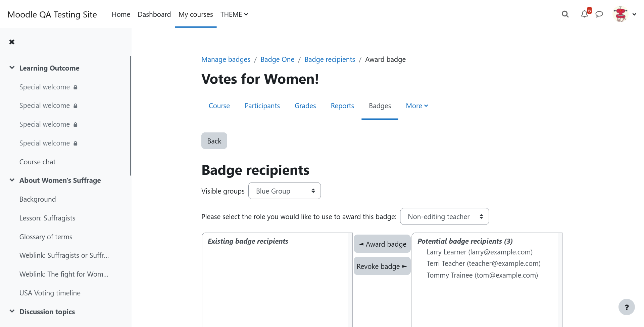
Task: Click the user avatar picture
Action: [x=621, y=14]
